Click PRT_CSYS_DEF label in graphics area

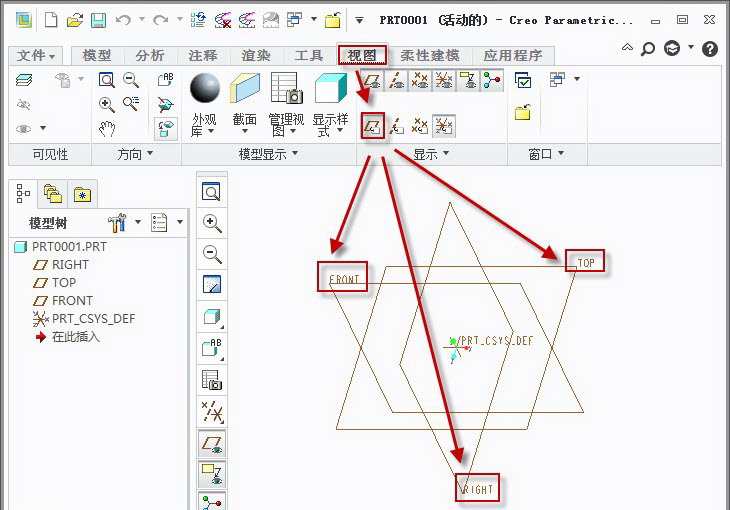[x=497, y=340]
